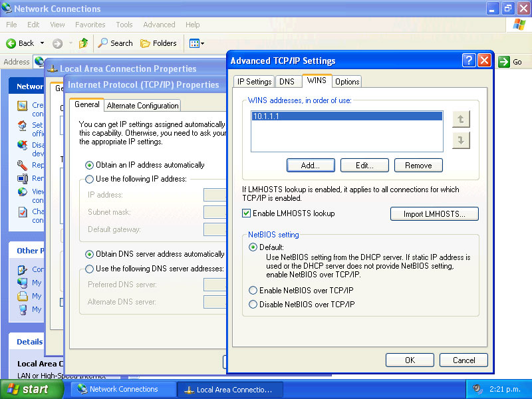Click View status of this connection icon

point(23,192)
